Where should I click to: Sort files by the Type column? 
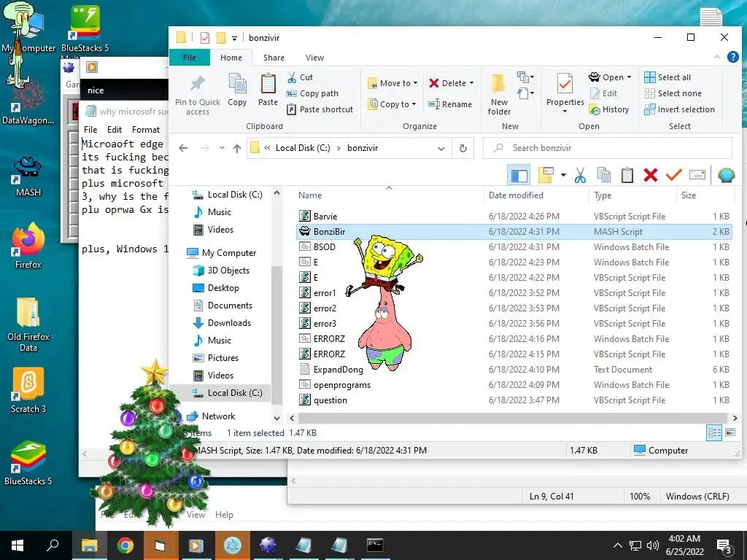[603, 195]
